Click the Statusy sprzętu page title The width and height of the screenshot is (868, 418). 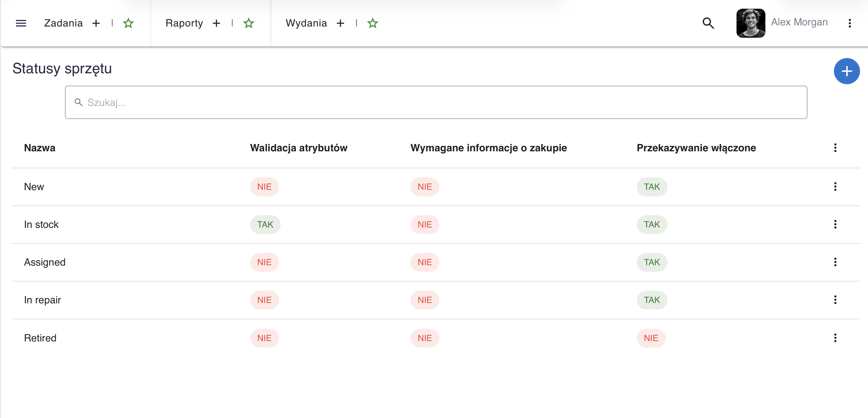pyautogui.click(x=62, y=69)
